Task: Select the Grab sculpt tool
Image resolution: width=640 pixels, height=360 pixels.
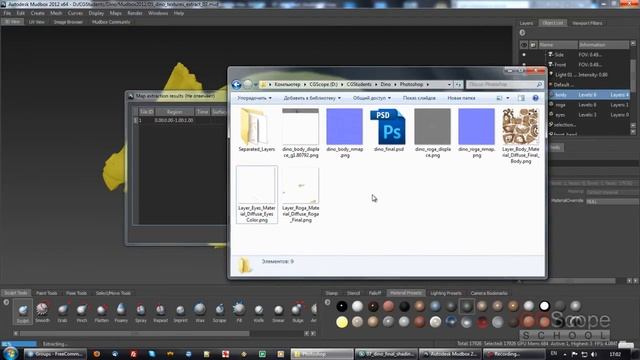Action: [x=62, y=312]
